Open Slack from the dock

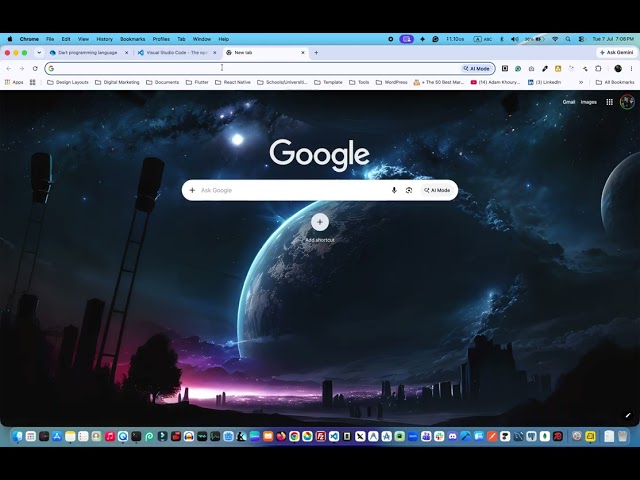pyautogui.click(x=439, y=436)
